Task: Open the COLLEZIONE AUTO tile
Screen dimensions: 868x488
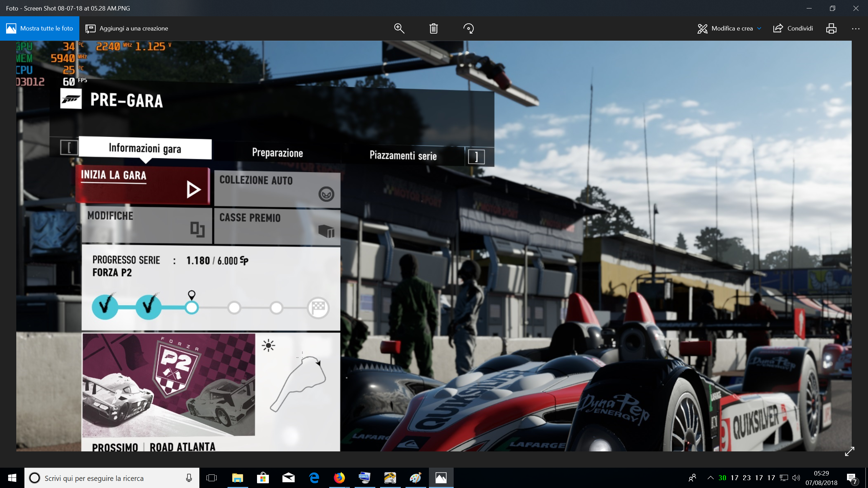Action: tap(277, 189)
